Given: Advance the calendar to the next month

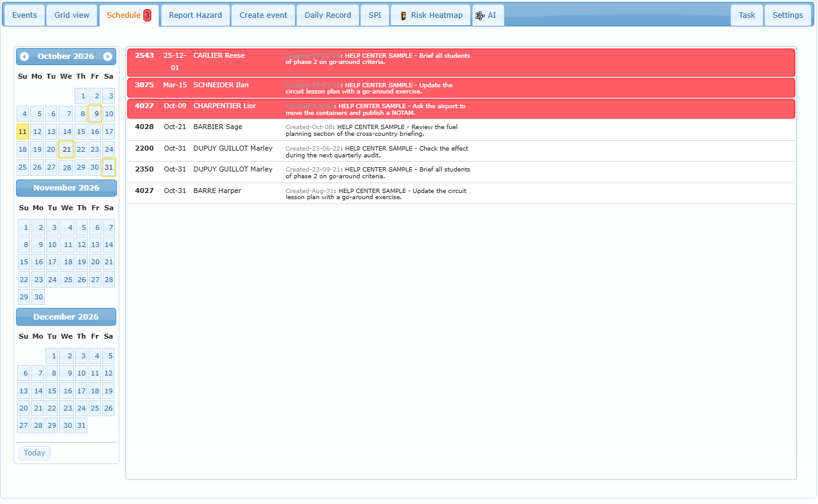Looking at the screenshot, I should [108, 57].
